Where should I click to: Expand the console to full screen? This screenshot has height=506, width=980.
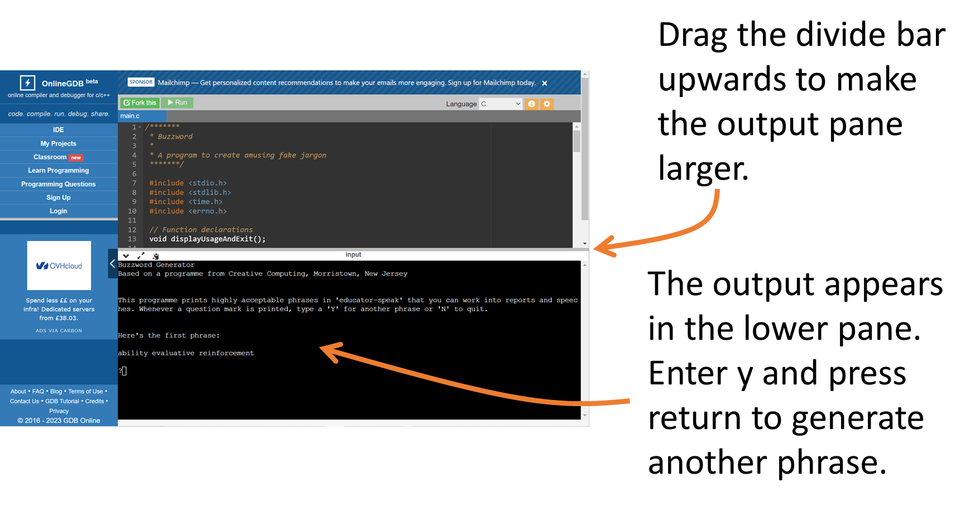pos(141,256)
